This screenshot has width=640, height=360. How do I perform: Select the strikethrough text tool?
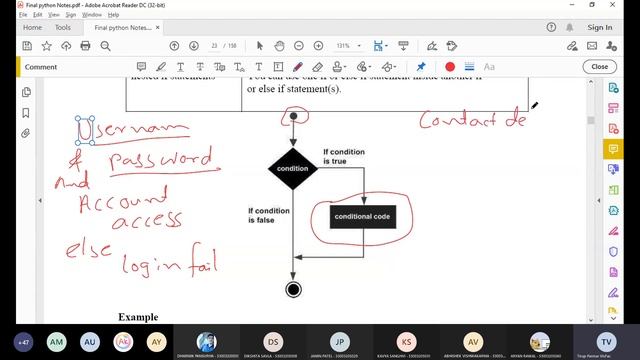tap(200, 67)
